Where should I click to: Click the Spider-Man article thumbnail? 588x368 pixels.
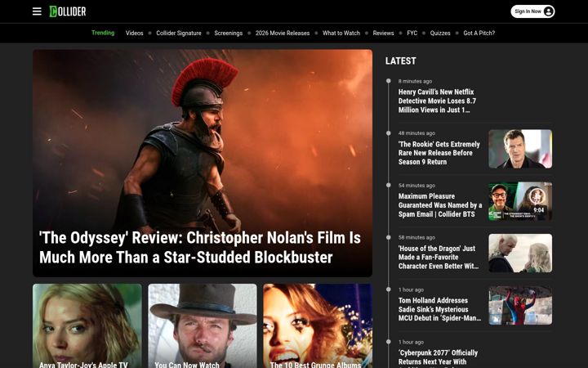520,305
